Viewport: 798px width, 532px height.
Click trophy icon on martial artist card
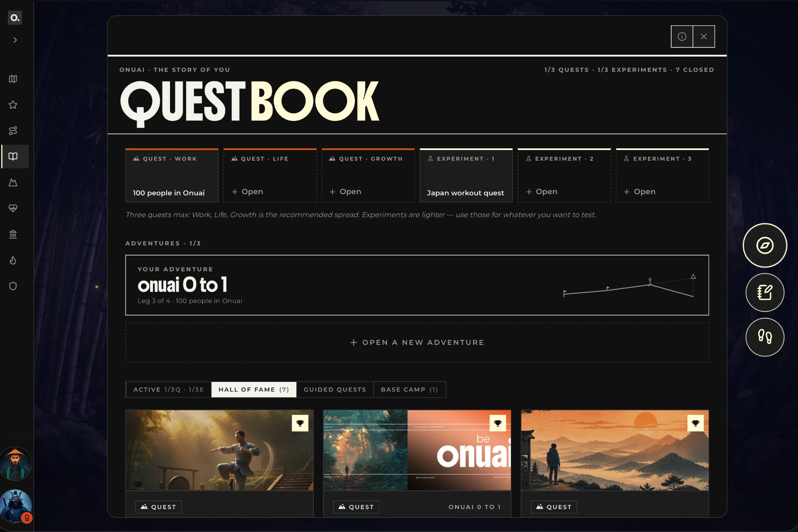coord(300,423)
